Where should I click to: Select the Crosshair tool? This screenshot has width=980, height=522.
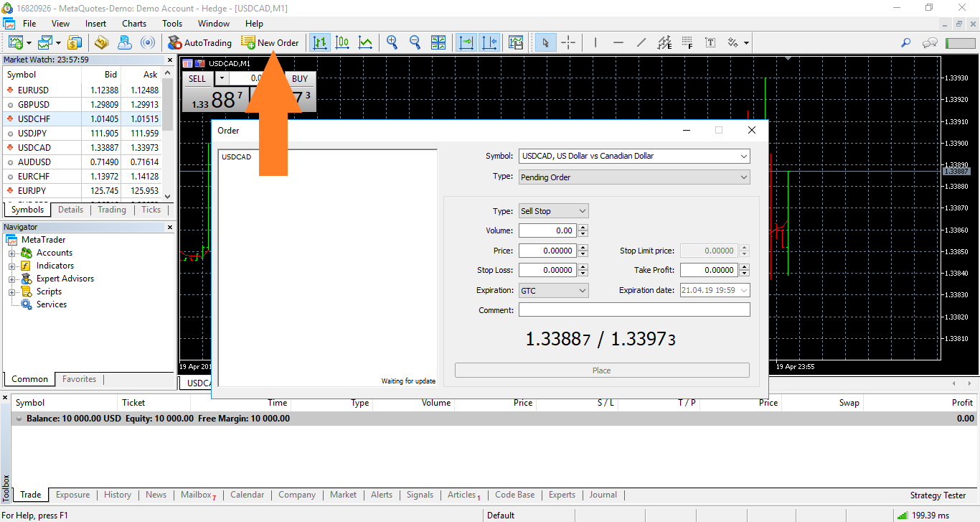point(568,42)
